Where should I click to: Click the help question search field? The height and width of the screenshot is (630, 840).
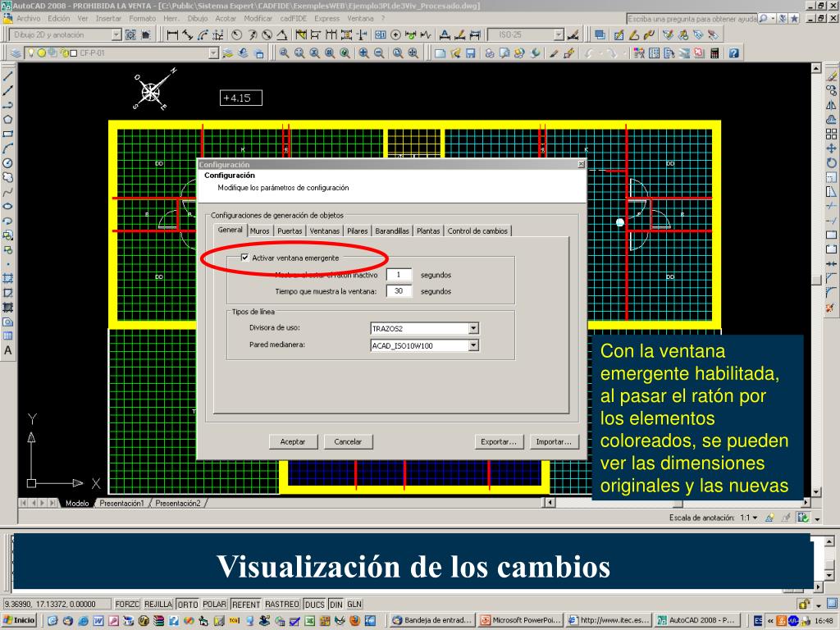[692, 19]
